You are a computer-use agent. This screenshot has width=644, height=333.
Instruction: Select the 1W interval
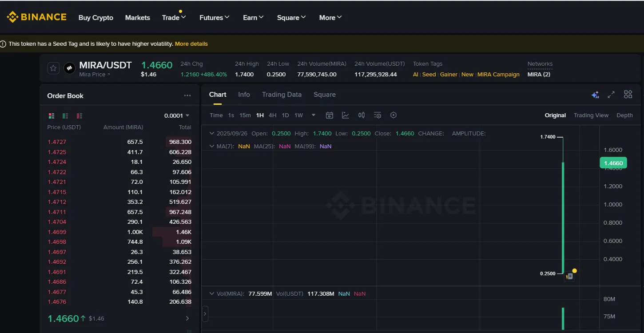pos(298,115)
